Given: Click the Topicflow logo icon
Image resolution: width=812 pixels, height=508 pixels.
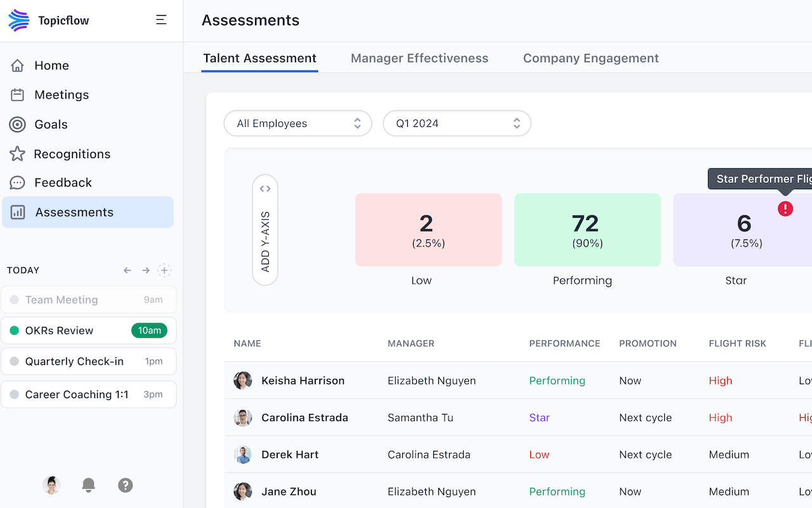Looking at the screenshot, I should point(19,20).
